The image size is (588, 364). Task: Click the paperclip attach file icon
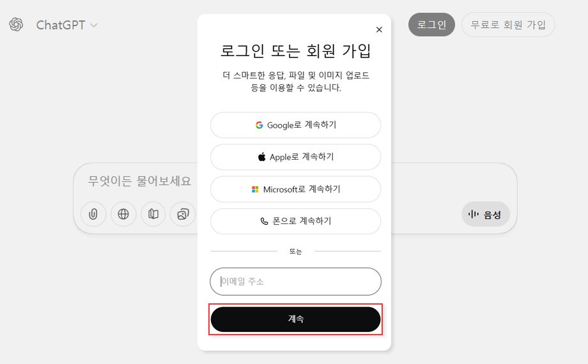93,214
